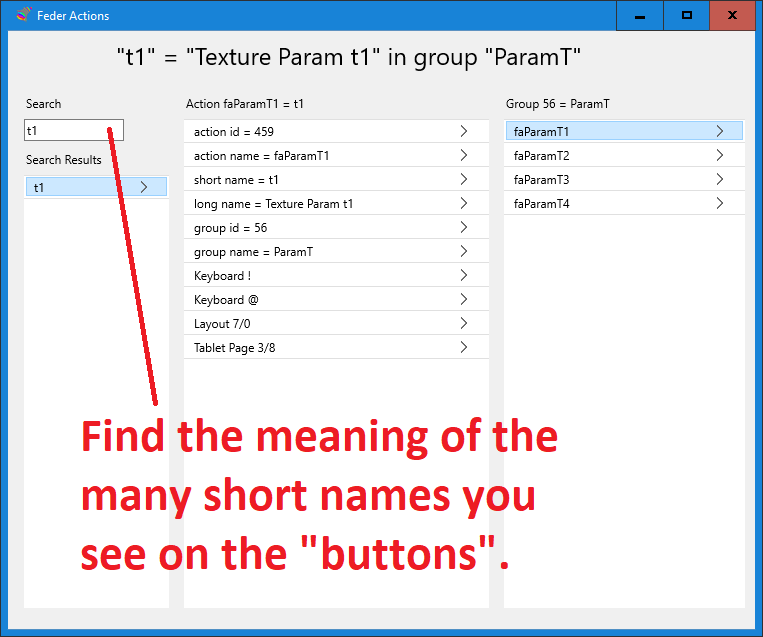Click chevron on 'Tablet Page 3/8' row

click(x=464, y=348)
